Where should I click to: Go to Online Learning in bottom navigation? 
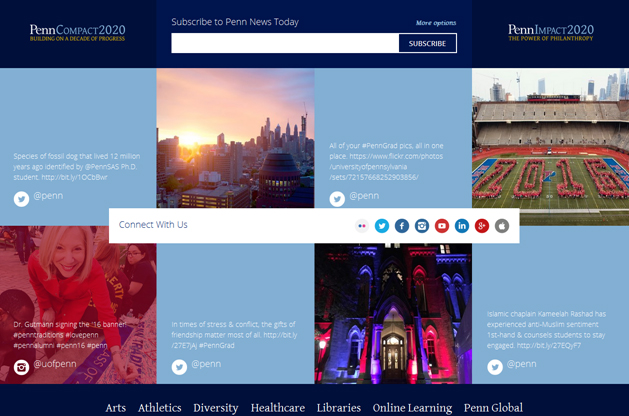tap(412, 408)
